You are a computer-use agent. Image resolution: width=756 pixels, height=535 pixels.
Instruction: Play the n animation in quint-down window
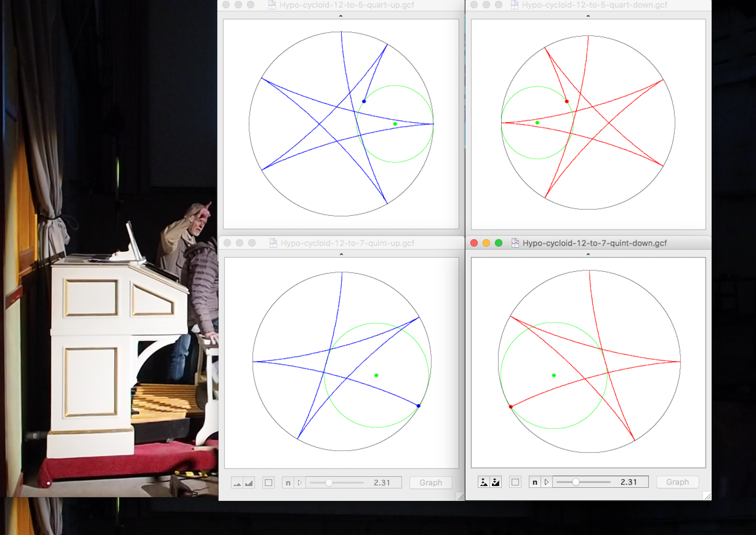pos(546,482)
